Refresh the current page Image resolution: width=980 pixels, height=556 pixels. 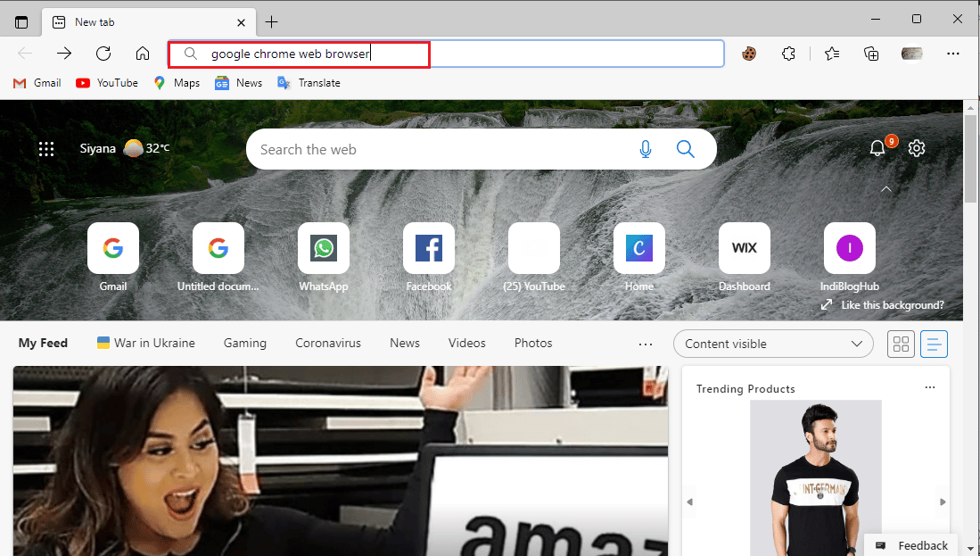[x=103, y=54]
